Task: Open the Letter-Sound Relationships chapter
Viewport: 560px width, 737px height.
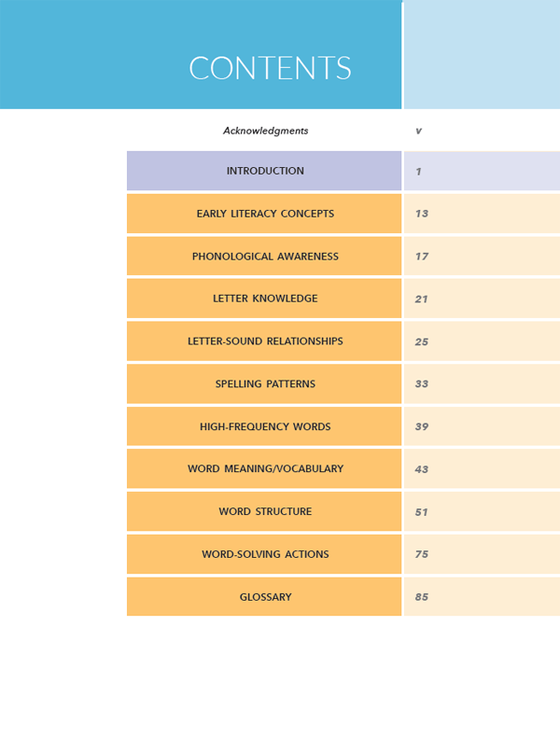Action: [x=265, y=341]
